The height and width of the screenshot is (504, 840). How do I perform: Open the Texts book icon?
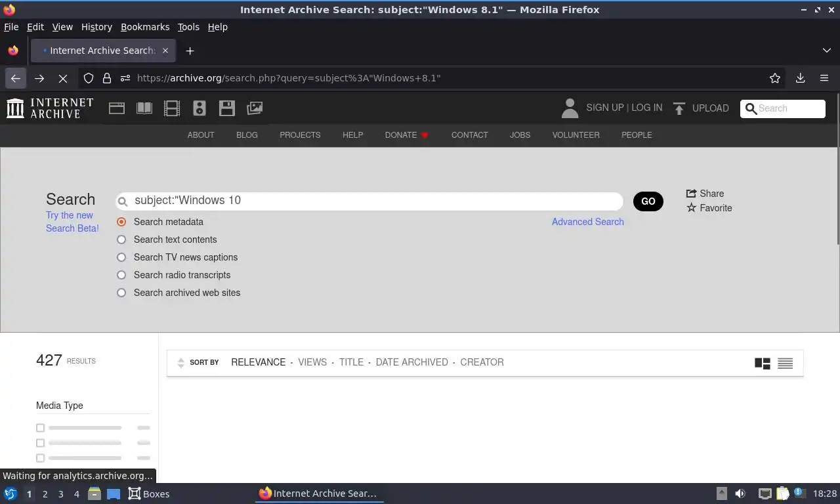tap(144, 108)
